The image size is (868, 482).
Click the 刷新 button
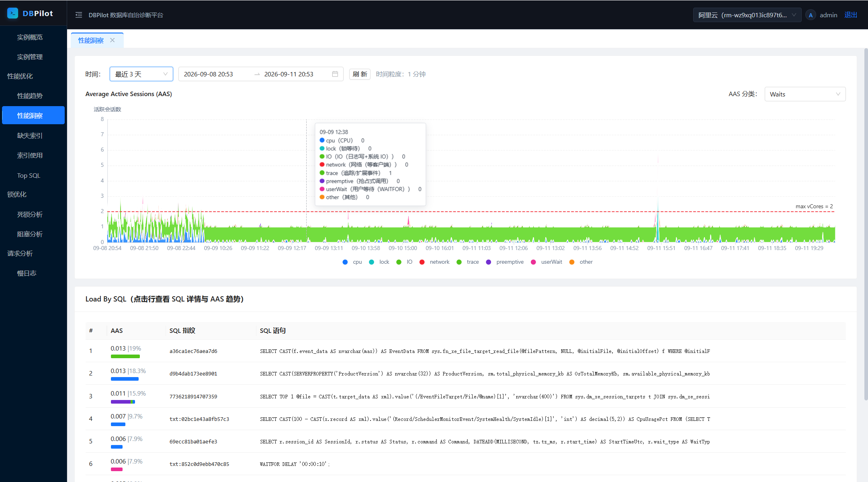360,74
